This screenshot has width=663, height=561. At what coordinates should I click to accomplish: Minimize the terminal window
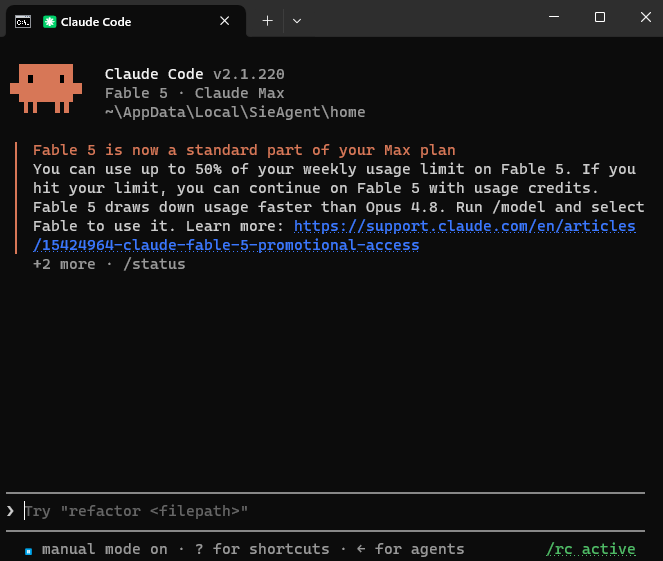click(554, 17)
